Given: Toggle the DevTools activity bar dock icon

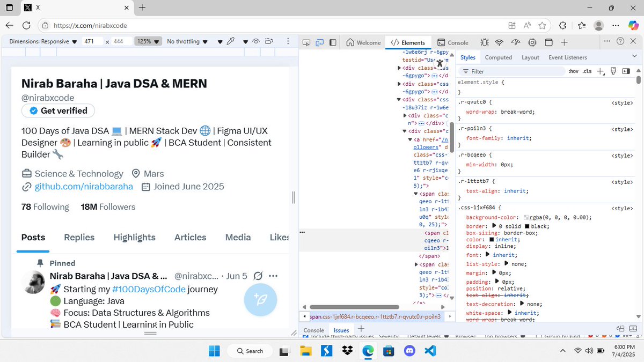Looking at the screenshot, I should coord(333,42).
